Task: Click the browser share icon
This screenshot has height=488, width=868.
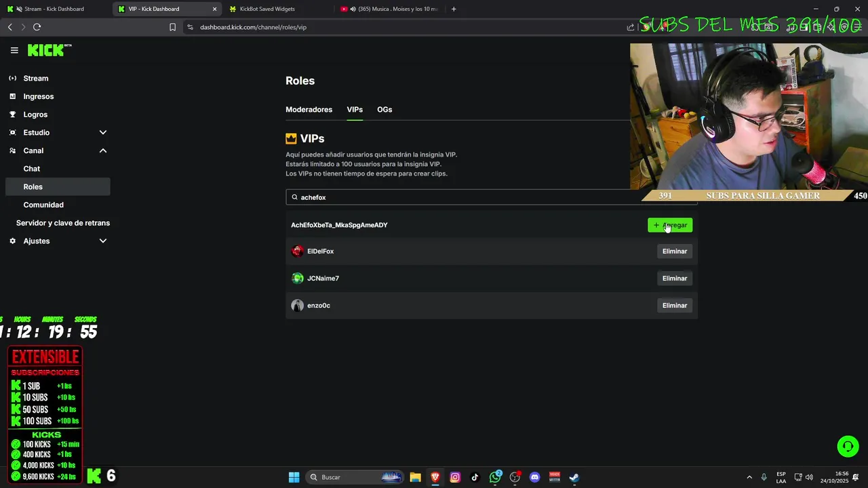Action: coord(631,27)
